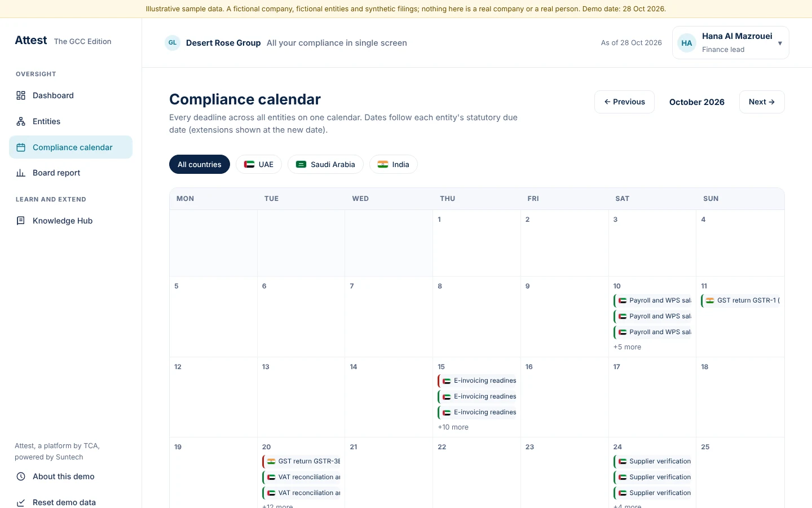Viewport: 812px width, 508px height.
Task: Click the GL avatar badge for Desert Rose Group
Action: (x=173, y=43)
